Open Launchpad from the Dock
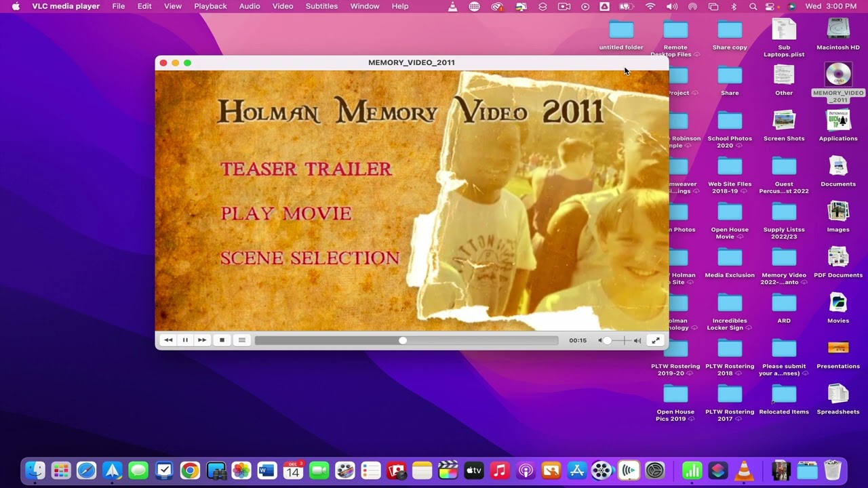 pos(61,470)
